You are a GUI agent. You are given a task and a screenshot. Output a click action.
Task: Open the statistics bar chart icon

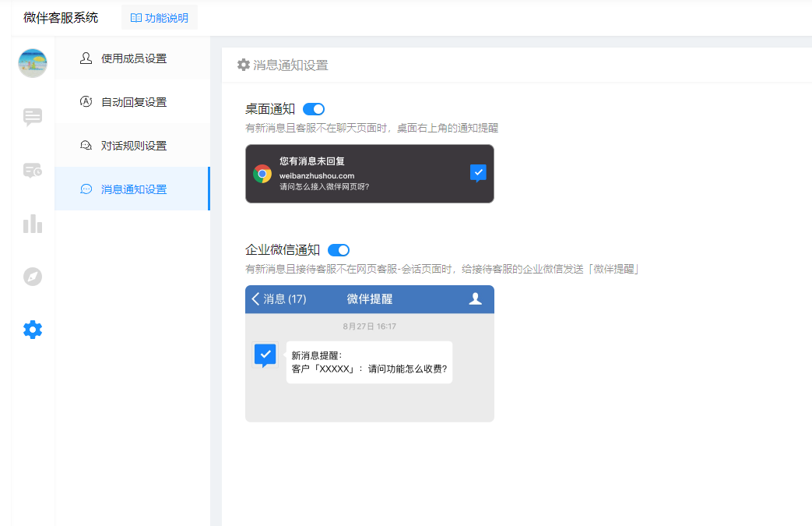tap(33, 224)
